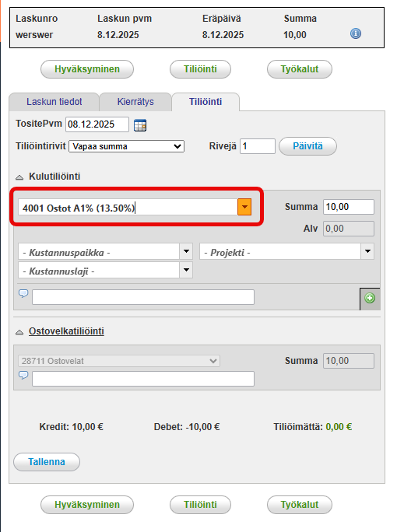The width and height of the screenshot is (397, 532).
Task: Click the Debet: -10,00 € total
Action: [x=187, y=426]
